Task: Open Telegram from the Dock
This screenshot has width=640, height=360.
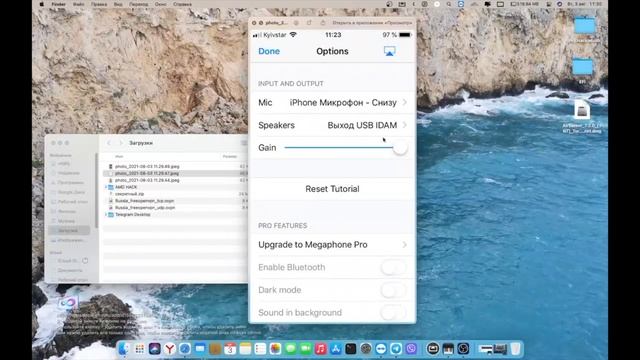Action: click(396, 349)
